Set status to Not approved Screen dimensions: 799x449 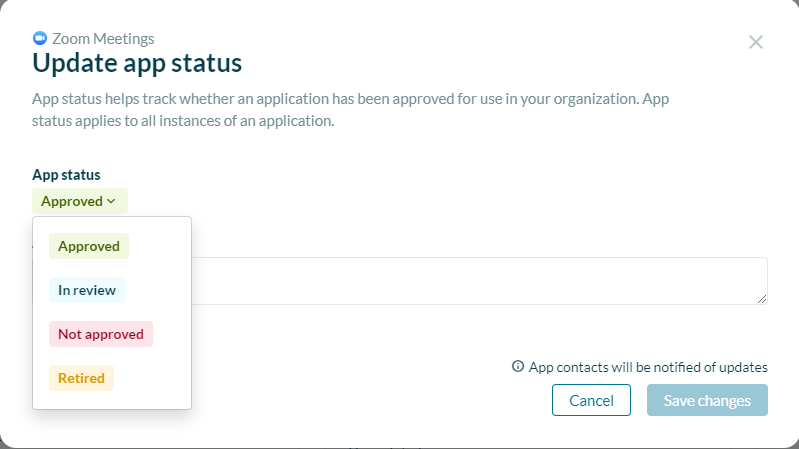click(101, 334)
